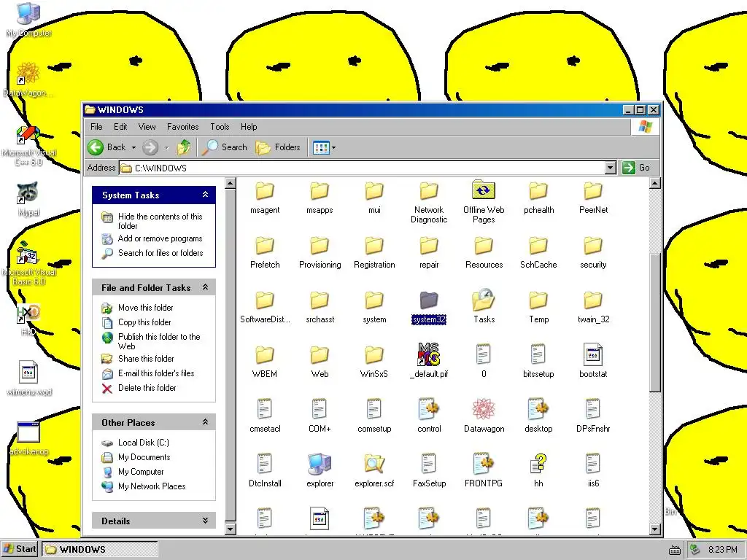
Task: Open Local Disk (C:) in Other Places
Action: [x=144, y=443]
